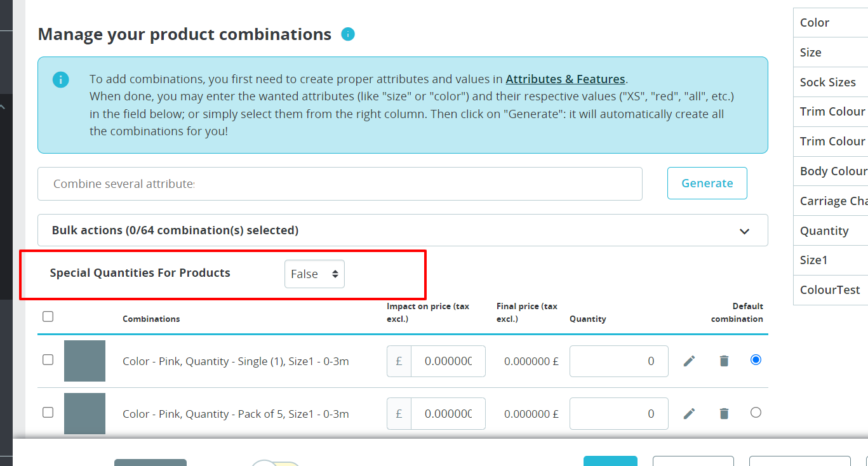
Task: Click quantity field for Pink Single (1)
Action: [x=618, y=361]
